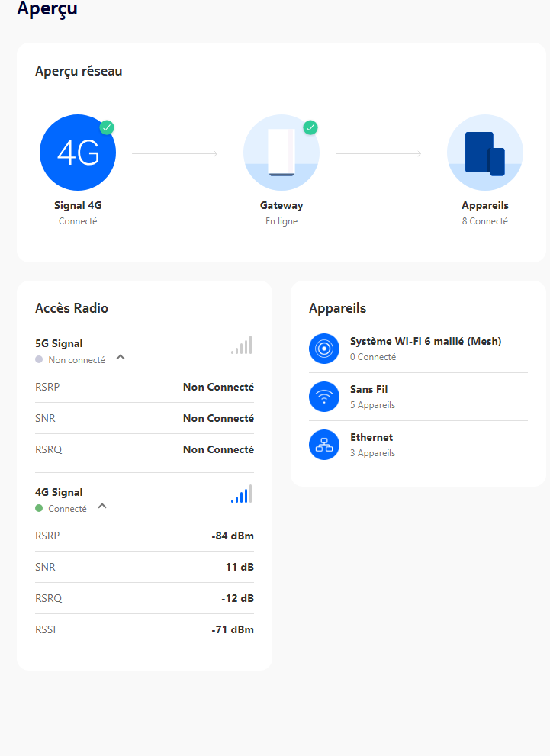Click the 5G RSRQ Non Connecté value
Image resolution: width=550 pixels, height=756 pixels.
point(218,449)
